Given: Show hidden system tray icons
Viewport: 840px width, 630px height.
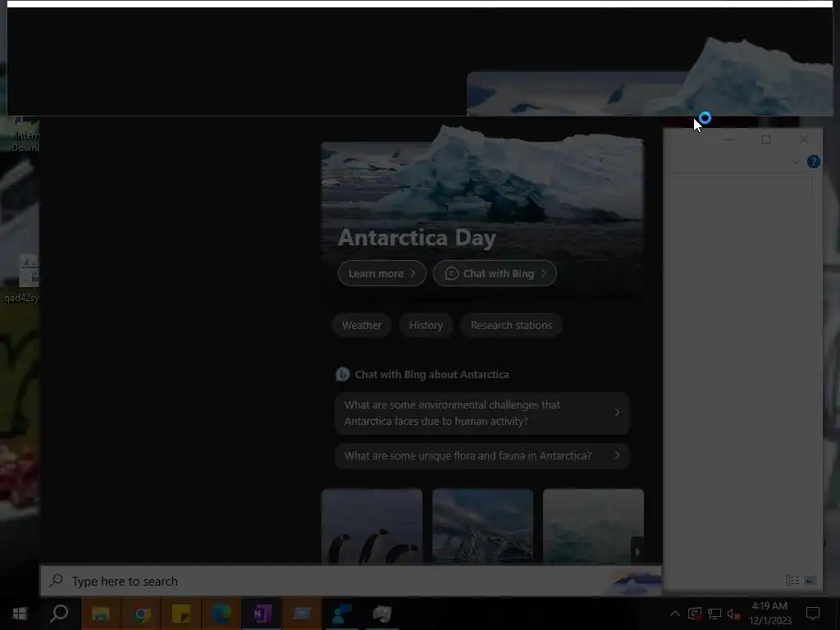Looking at the screenshot, I should tap(675, 614).
